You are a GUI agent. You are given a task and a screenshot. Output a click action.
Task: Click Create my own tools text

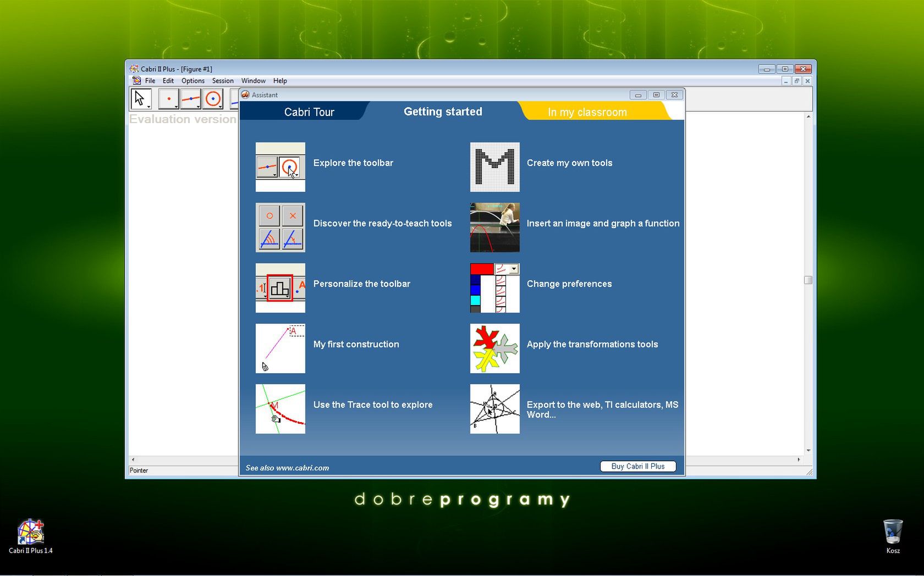569,163
